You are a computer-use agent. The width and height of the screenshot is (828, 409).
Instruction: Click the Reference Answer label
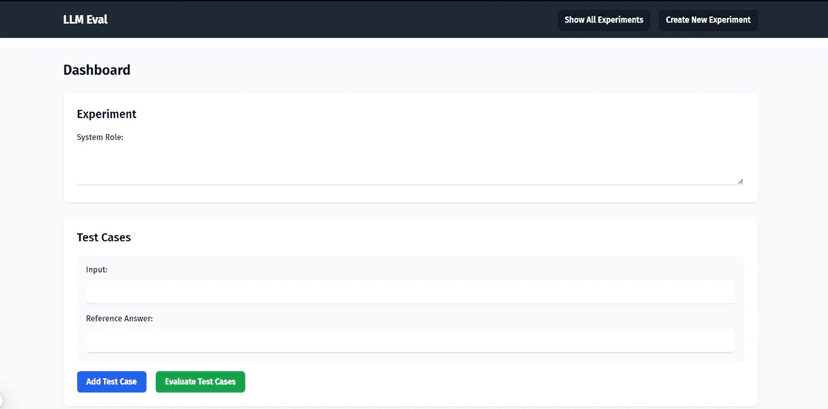(119, 319)
